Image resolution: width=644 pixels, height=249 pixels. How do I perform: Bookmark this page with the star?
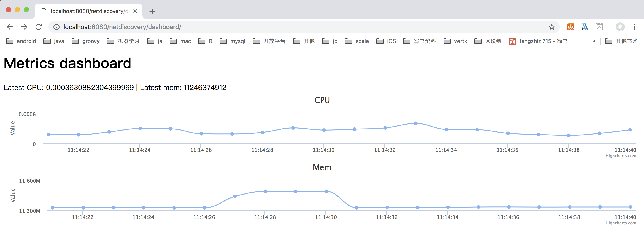coord(552,27)
